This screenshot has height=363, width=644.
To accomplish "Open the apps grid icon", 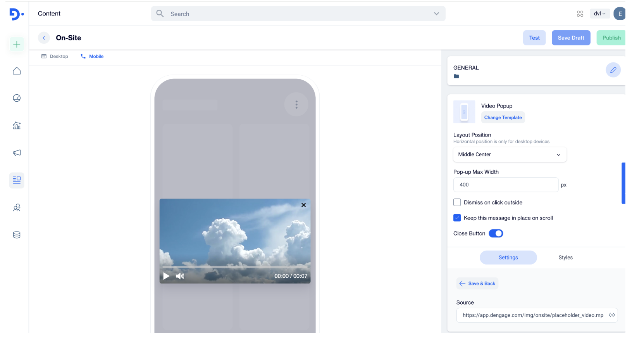I will coord(580,14).
